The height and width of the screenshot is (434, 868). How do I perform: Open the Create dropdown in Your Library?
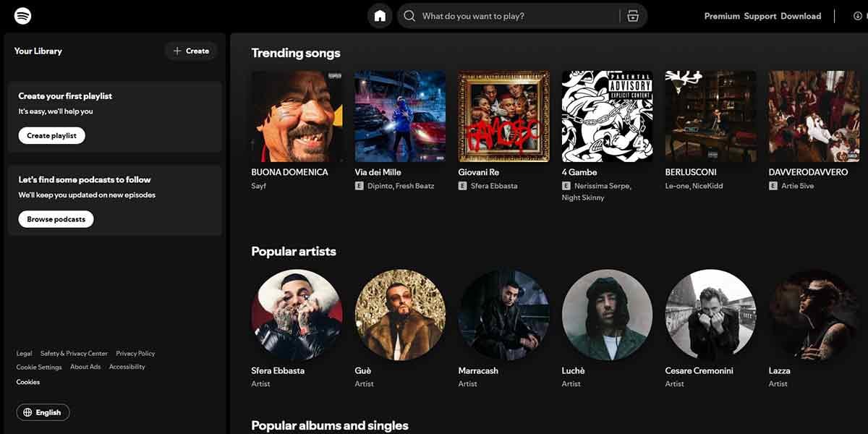191,51
